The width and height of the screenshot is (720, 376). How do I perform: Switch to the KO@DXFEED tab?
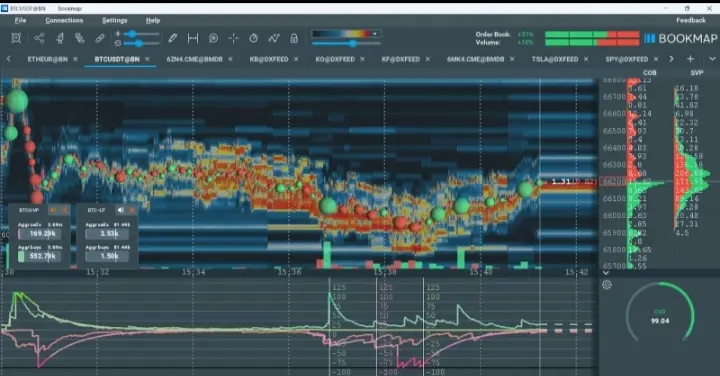click(x=335, y=59)
